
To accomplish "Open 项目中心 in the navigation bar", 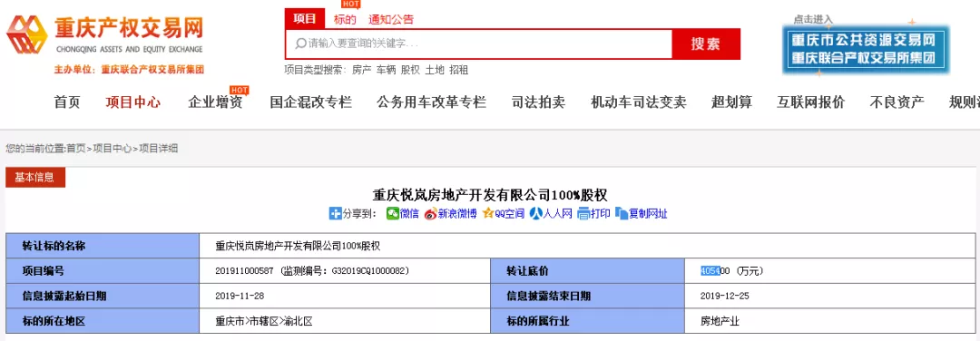I will click(x=133, y=102).
